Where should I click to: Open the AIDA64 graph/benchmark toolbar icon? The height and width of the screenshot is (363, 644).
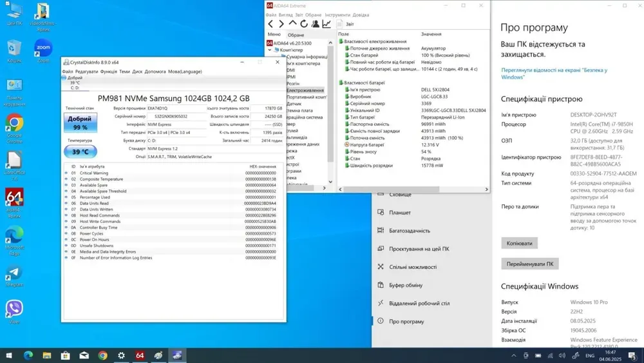(x=327, y=24)
